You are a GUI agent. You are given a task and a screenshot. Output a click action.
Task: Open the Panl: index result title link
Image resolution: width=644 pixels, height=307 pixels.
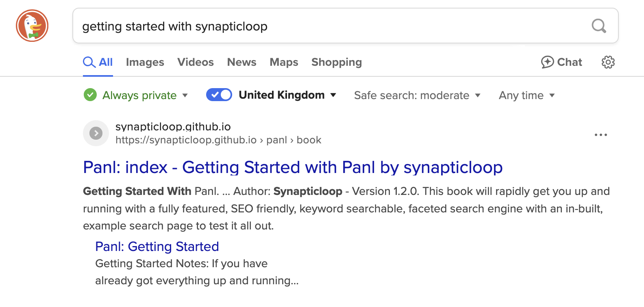click(293, 167)
